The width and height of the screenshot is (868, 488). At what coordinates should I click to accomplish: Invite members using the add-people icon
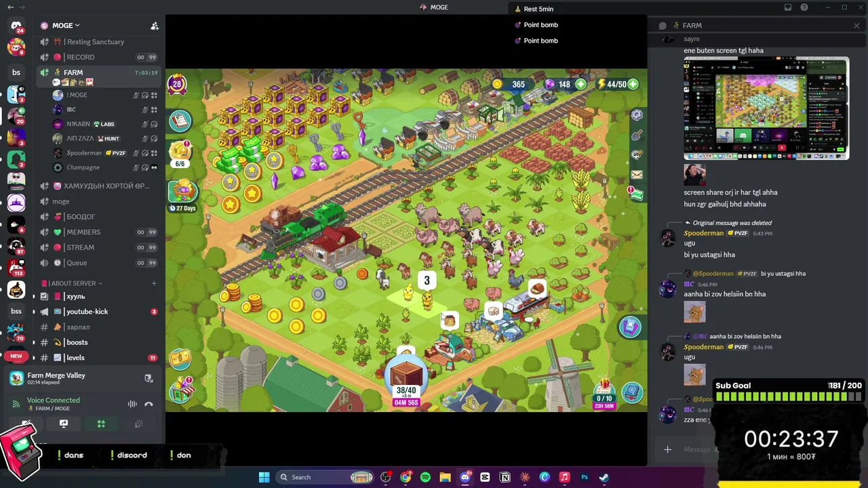(x=155, y=26)
